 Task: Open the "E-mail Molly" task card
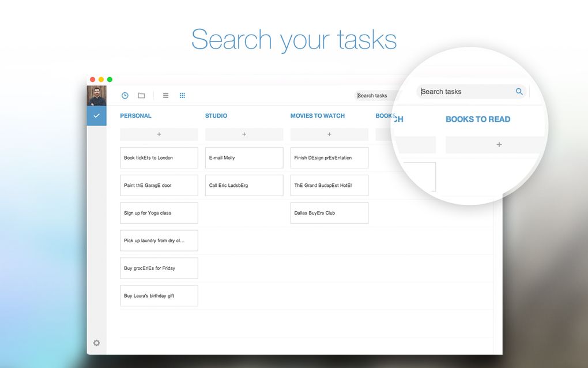tap(244, 157)
